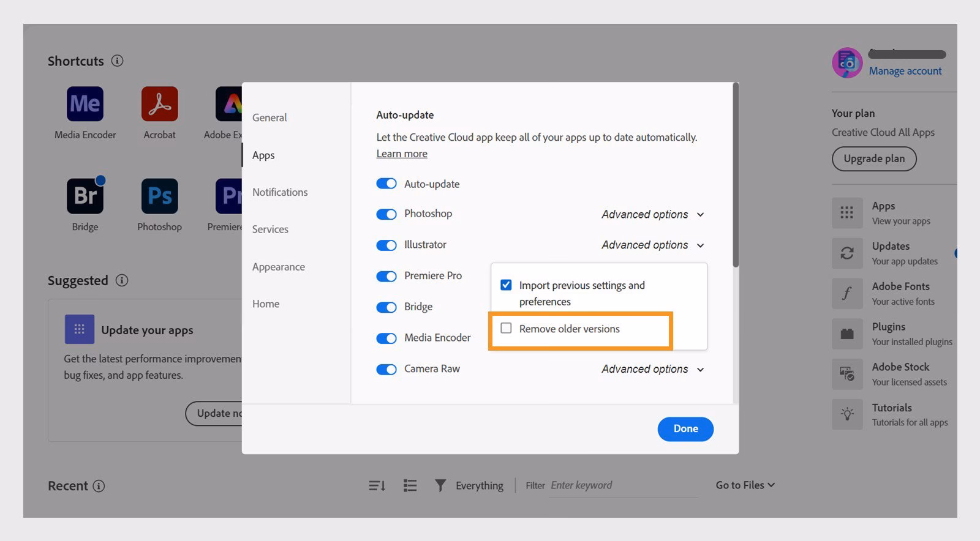Launch Acrobat from Shortcuts
This screenshot has width=980, height=541.
tap(159, 104)
